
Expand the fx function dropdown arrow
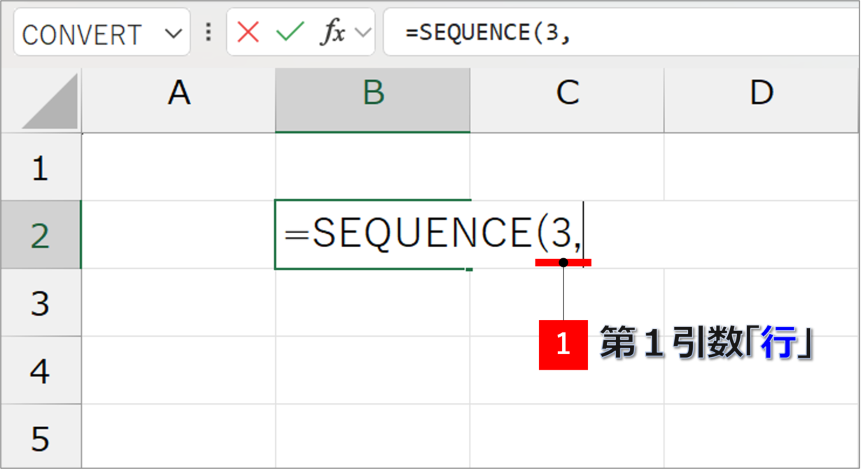[363, 32]
